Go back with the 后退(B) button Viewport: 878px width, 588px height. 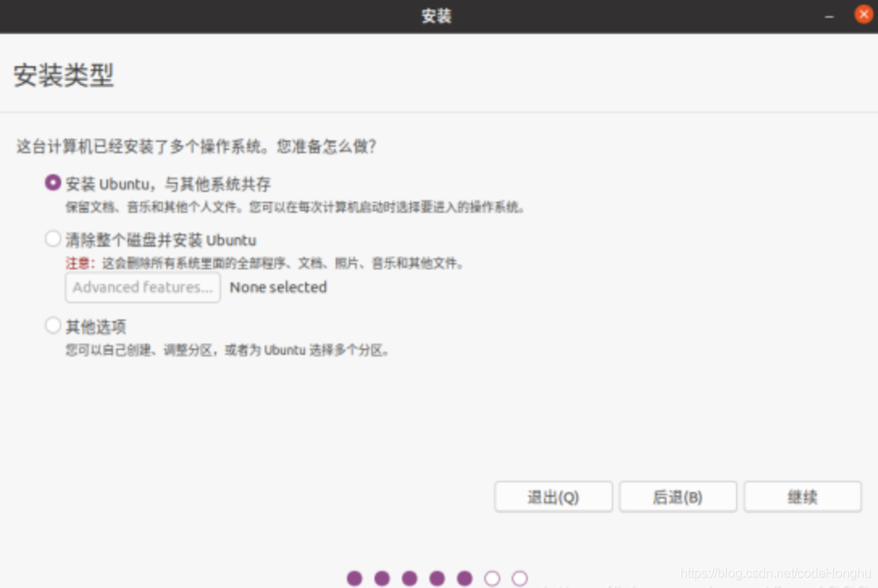pyautogui.click(x=678, y=497)
